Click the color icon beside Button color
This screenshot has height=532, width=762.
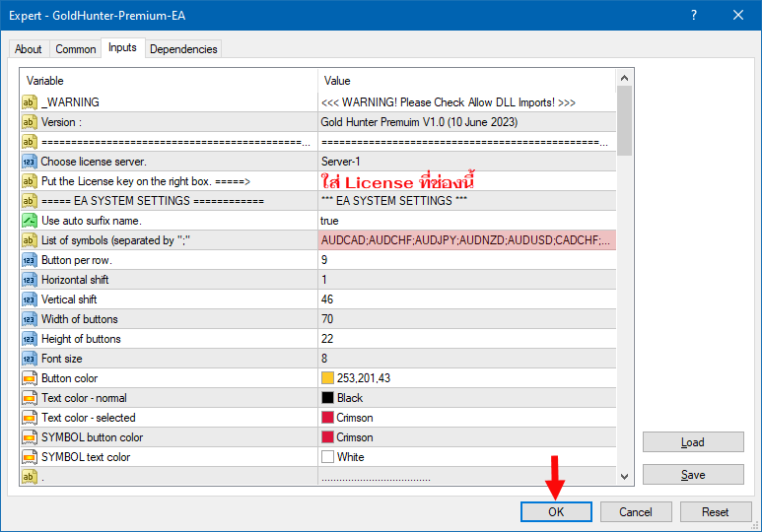click(30, 378)
